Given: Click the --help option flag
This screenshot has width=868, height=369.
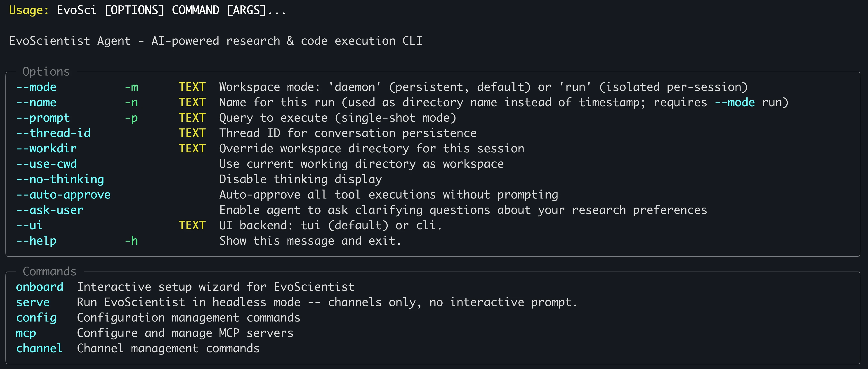Looking at the screenshot, I should point(36,241).
